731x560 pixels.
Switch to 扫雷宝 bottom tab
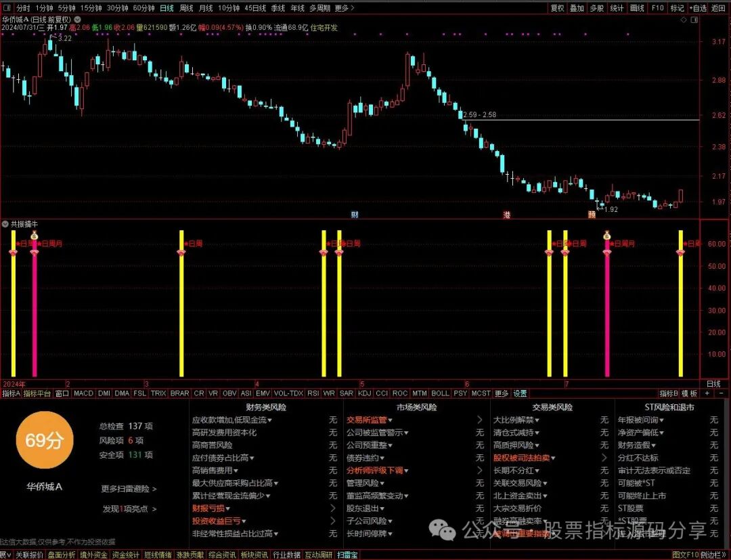[x=347, y=555]
